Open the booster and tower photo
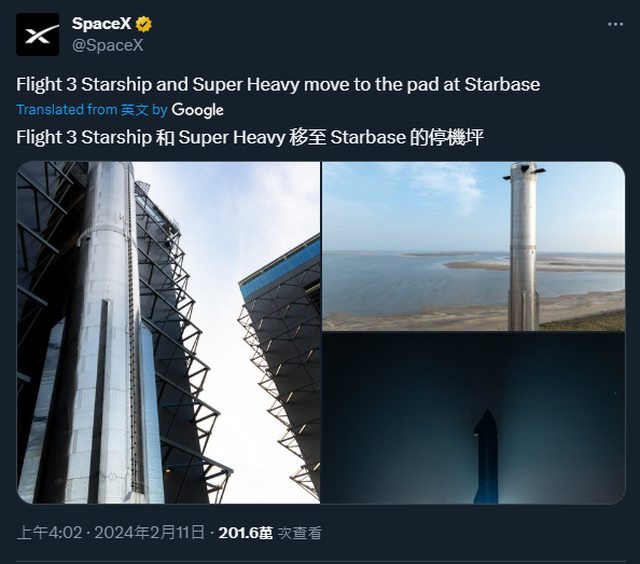This screenshot has height=564, width=640. (x=168, y=333)
